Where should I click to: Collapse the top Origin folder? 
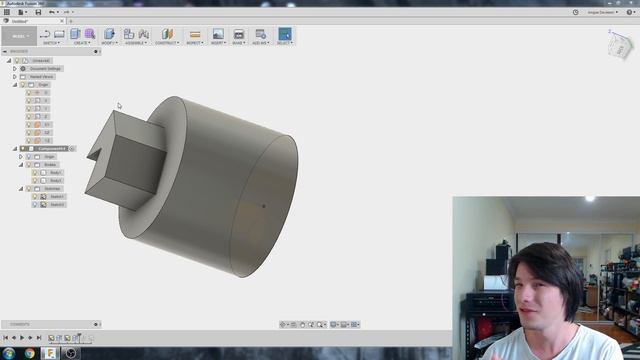click(15, 84)
